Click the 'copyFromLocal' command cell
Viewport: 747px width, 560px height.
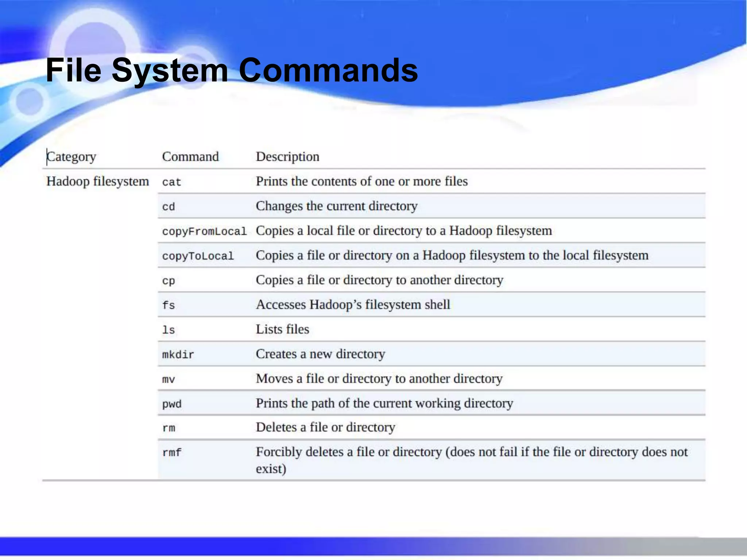pyautogui.click(x=204, y=232)
